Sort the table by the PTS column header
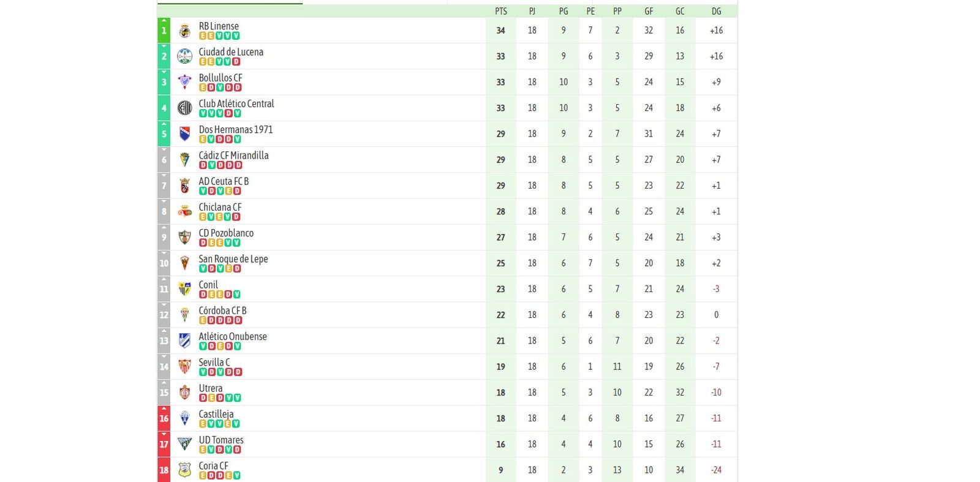 (x=500, y=10)
